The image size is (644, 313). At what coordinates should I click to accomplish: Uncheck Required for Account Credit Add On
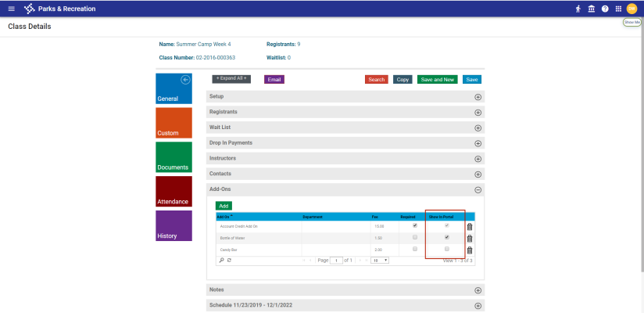pos(415,225)
